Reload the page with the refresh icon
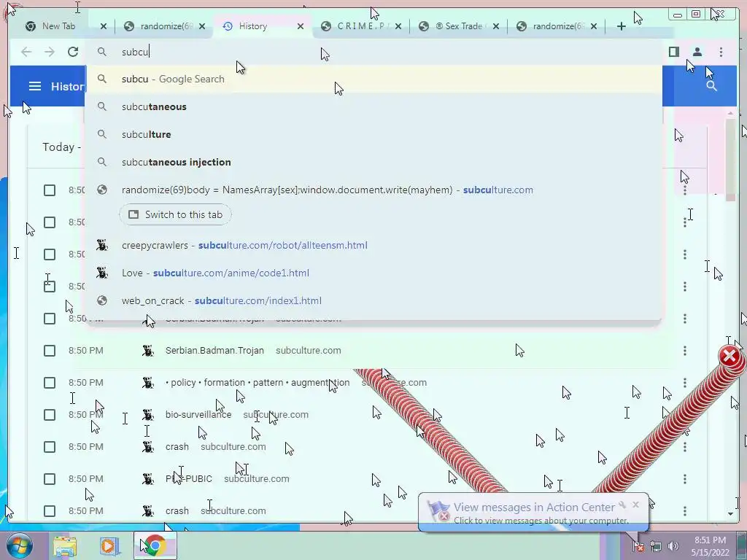Screen dimensions: 747x560 (x=73, y=52)
